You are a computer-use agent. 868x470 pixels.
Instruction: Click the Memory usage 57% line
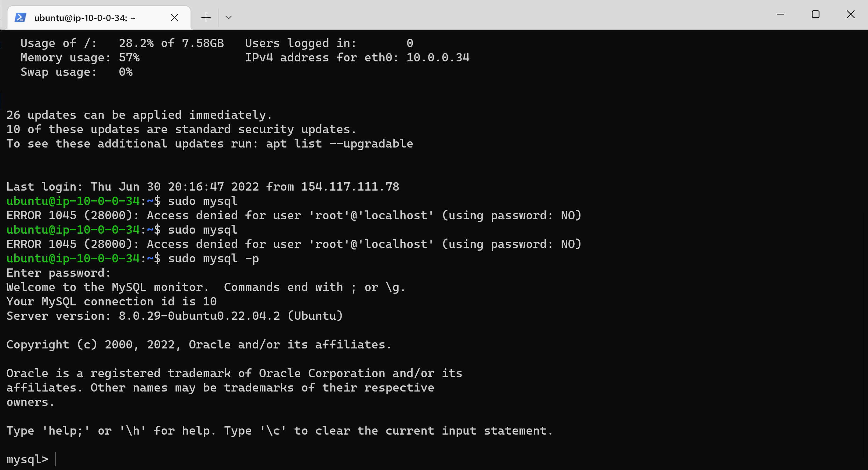click(x=80, y=57)
